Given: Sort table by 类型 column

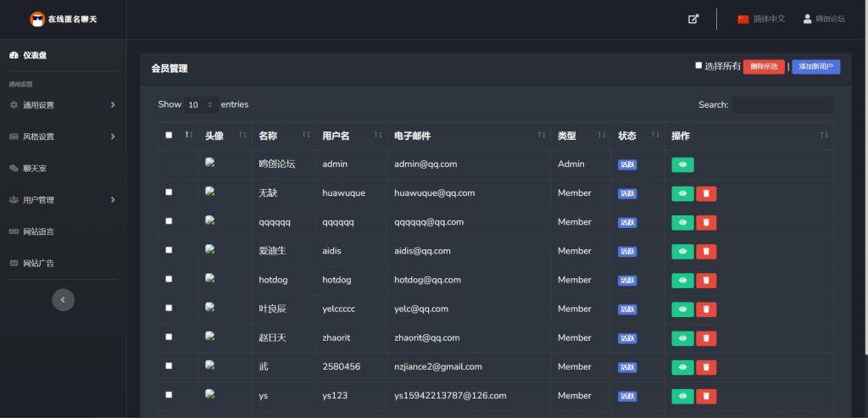Looking at the screenshot, I should (x=581, y=136).
